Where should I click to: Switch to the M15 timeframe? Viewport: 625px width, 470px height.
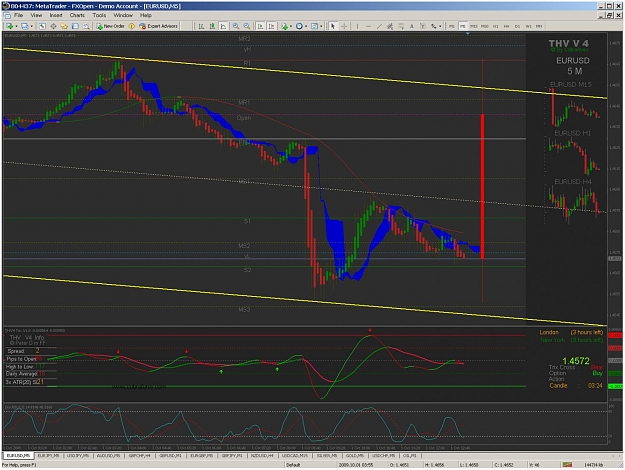coord(474,26)
